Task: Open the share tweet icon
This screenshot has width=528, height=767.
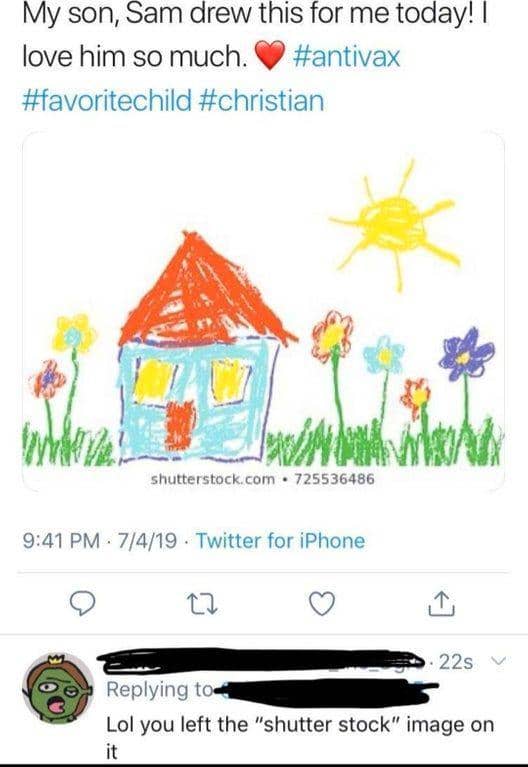Action: [x=442, y=603]
